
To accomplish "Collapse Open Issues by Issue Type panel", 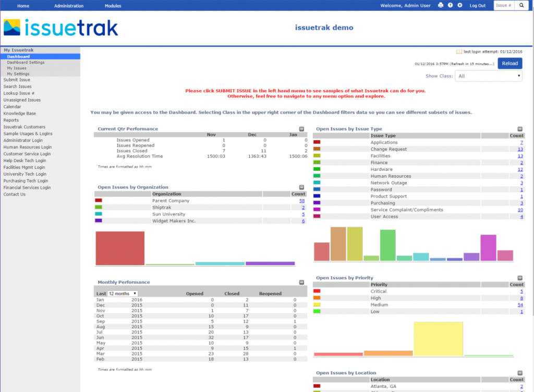I will pos(520,129).
